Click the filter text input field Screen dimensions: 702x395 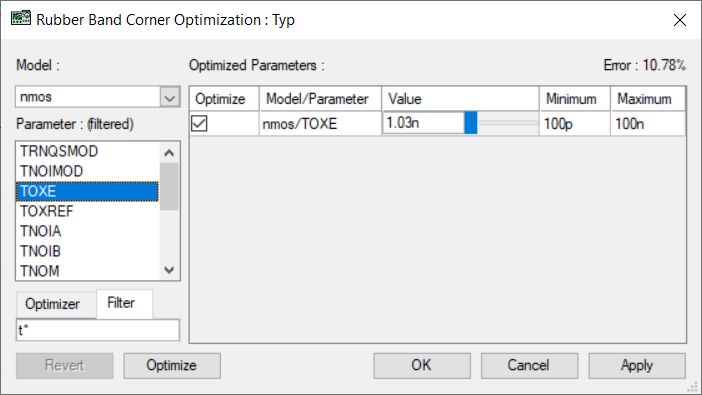[98, 331]
